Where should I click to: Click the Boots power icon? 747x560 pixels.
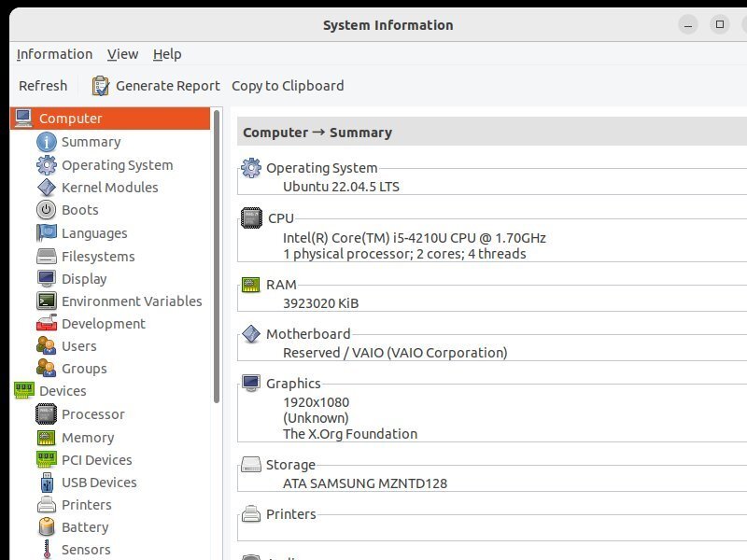(x=47, y=210)
